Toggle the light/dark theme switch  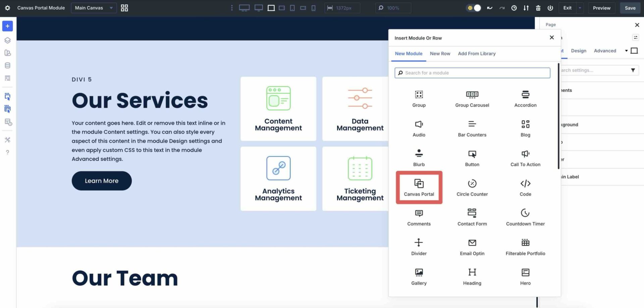coord(473,8)
